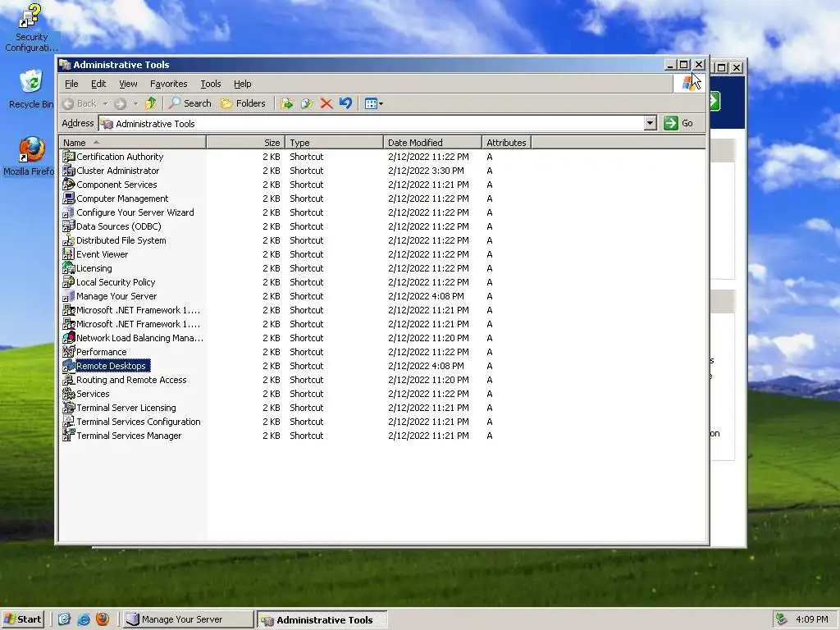Image resolution: width=840 pixels, height=630 pixels.
Task: Click the Undo toolbar icon
Action: [x=345, y=103]
